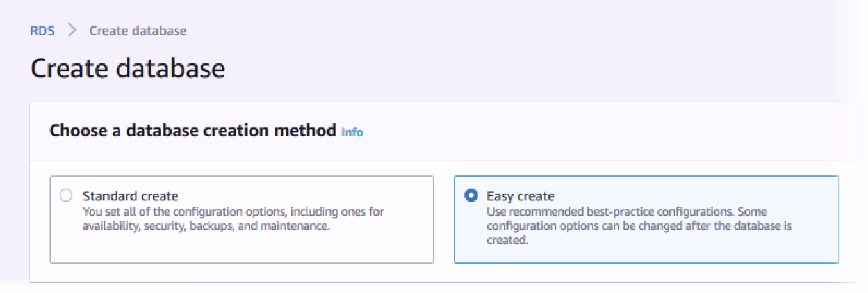
Task: Click the Easy create option title
Action: 520,196
